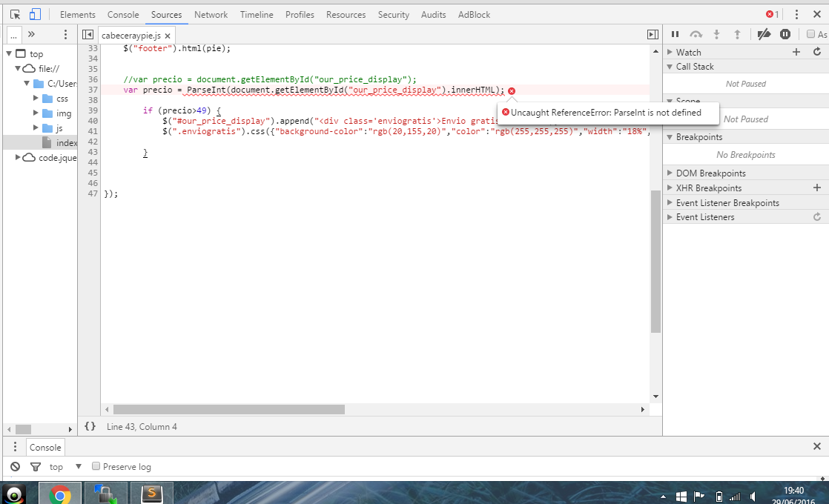Add a watch expression with plus icon
This screenshot has height=504, width=829.
pos(796,52)
